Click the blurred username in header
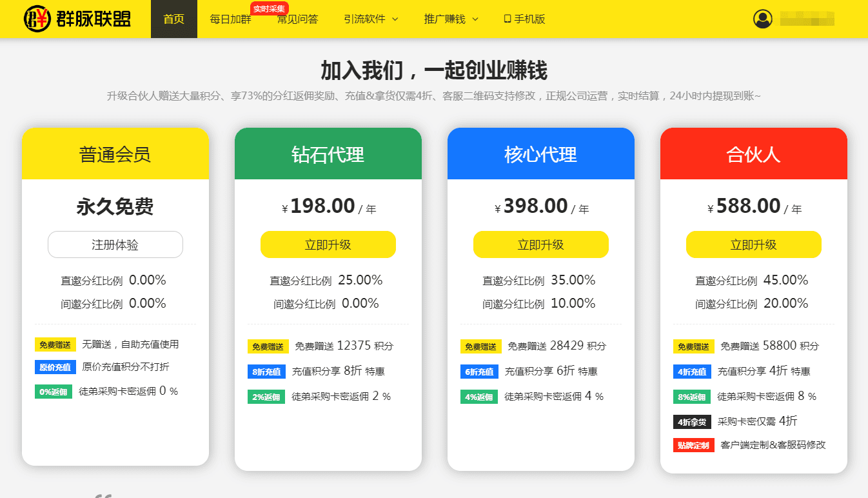 [x=807, y=19]
